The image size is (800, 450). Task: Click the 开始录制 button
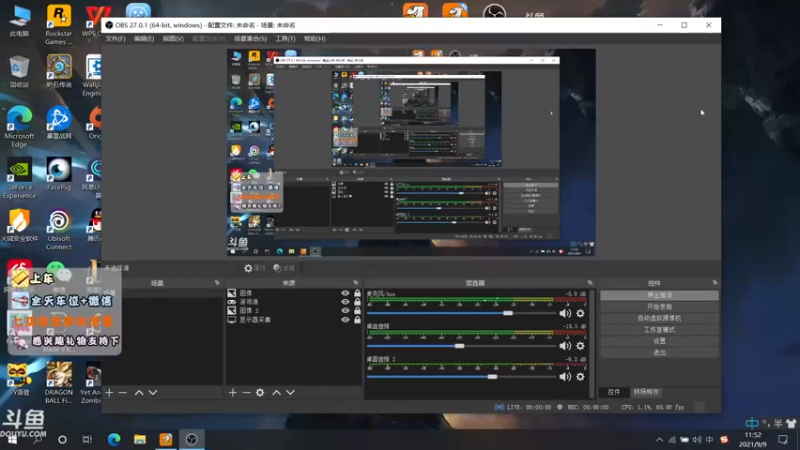click(x=659, y=307)
